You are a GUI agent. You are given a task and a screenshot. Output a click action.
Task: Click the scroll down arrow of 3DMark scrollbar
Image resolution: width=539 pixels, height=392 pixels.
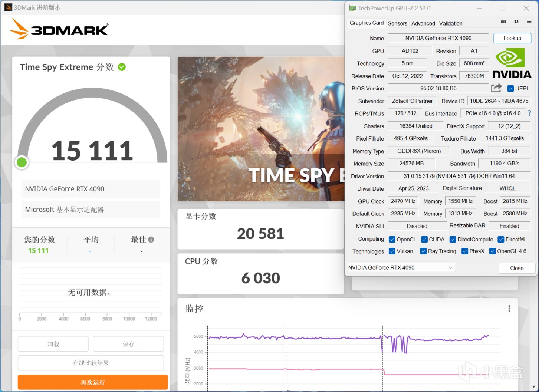pos(535,387)
